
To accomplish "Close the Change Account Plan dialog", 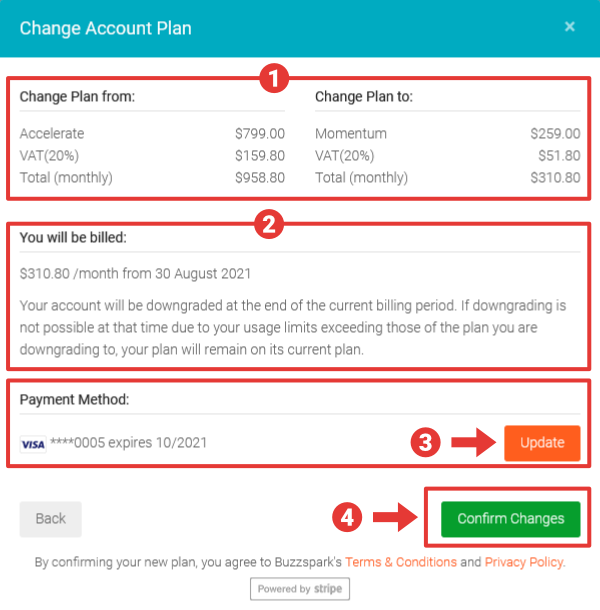I will click(570, 27).
